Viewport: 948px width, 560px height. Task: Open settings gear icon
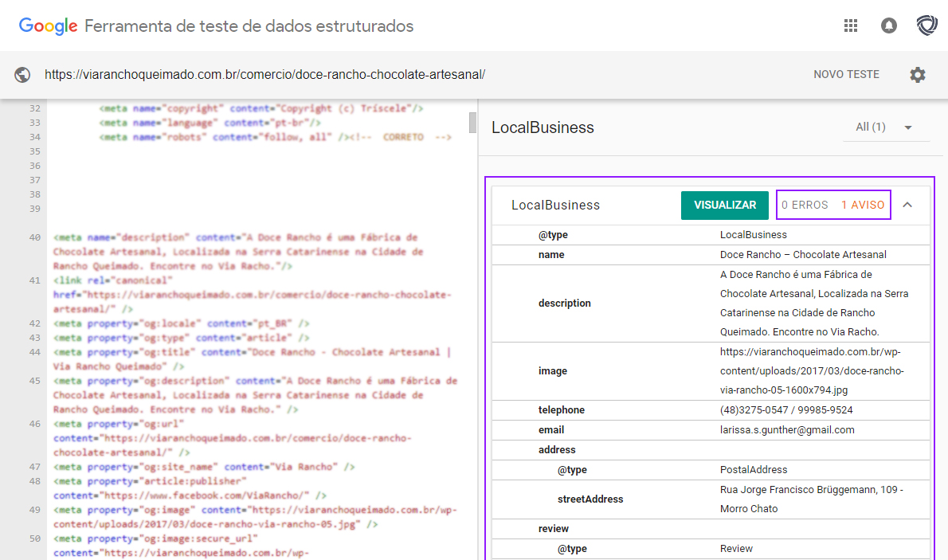tap(917, 74)
